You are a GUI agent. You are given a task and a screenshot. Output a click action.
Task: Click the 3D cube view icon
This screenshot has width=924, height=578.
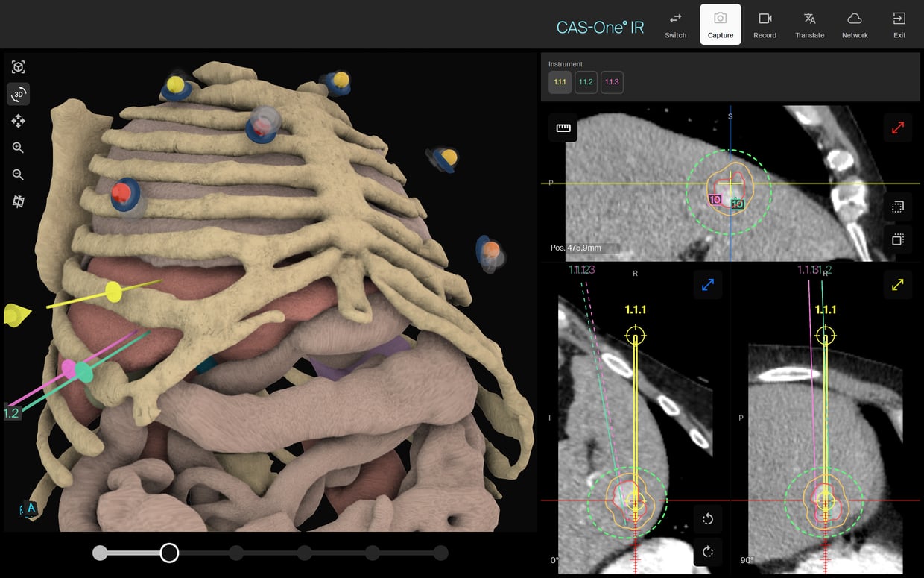(x=19, y=67)
